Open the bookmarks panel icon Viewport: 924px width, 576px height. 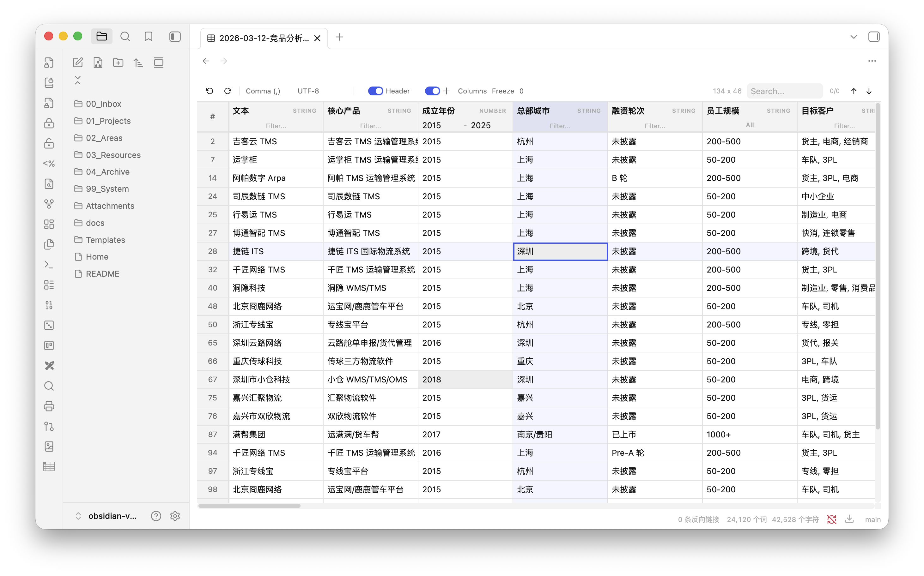click(149, 37)
